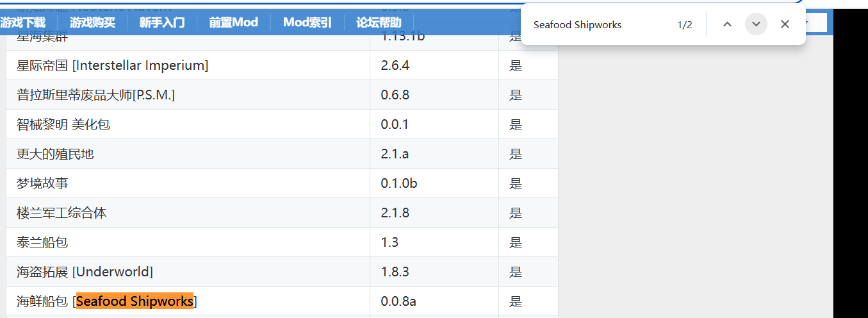Click the 星际帝国 [Interstellar Imperium] entry
868x318 pixels.
(113, 65)
